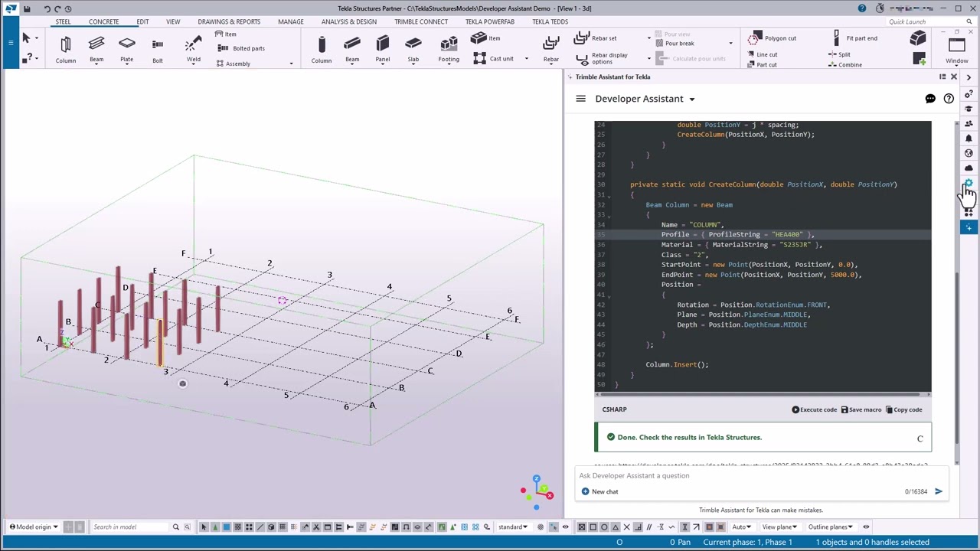Open the assistant help question-mark icon
The height and width of the screenshot is (551, 980).
949,99
